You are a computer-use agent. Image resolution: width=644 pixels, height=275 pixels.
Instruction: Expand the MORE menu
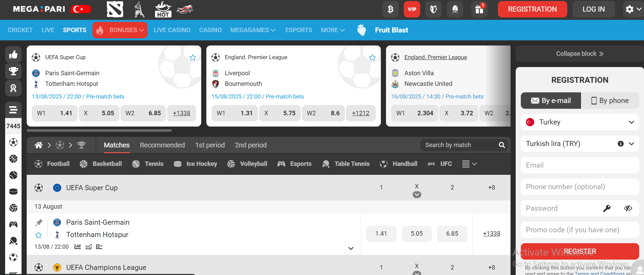point(333,30)
